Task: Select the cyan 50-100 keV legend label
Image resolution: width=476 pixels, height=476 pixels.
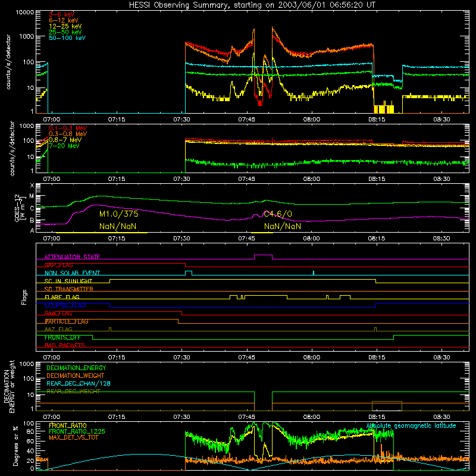Action: (x=67, y=38)
